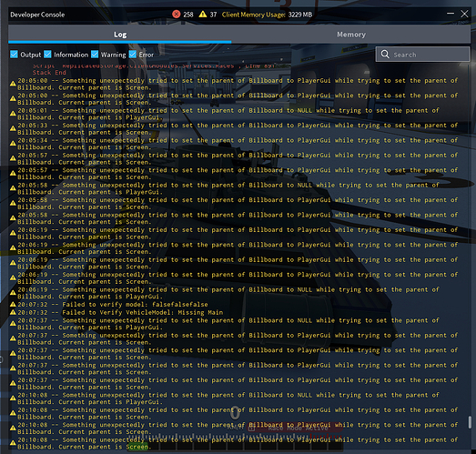
Task: Click warning icon beside 20:05:01 entry
Action: 13,113
